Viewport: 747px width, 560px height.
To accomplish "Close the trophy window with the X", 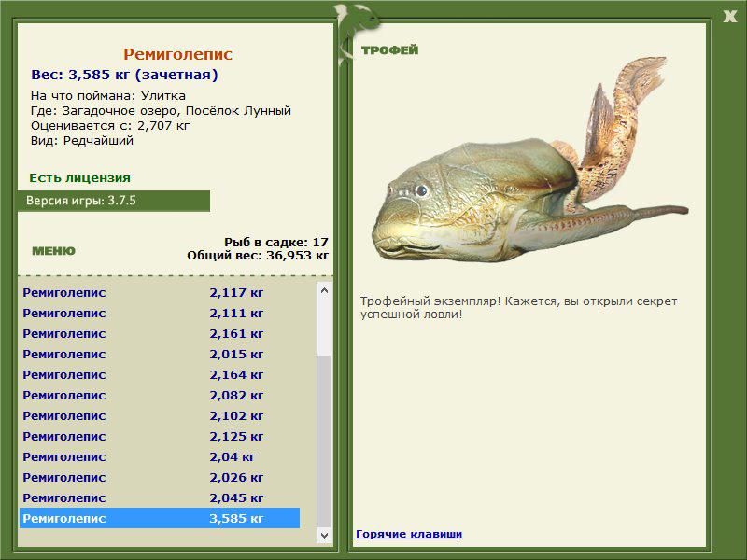I will [729, 17].
